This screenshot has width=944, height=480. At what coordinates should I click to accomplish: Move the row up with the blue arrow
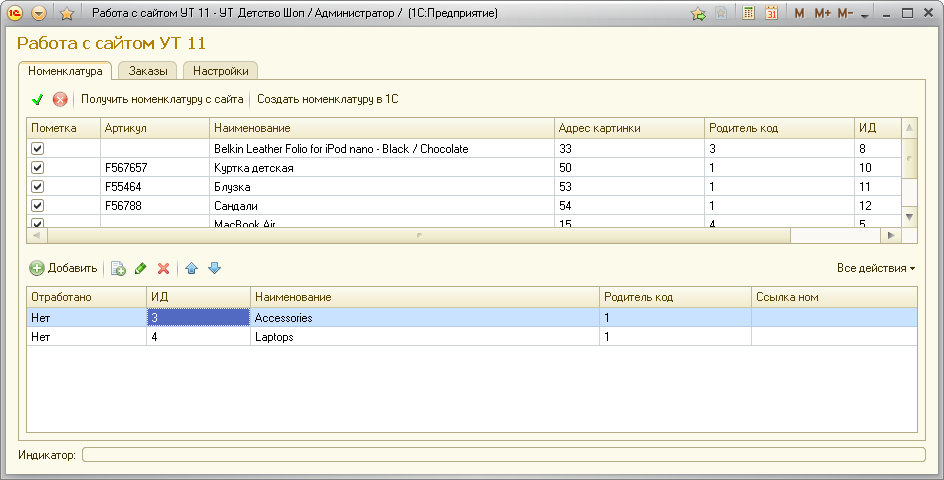(x=192, y=268)
